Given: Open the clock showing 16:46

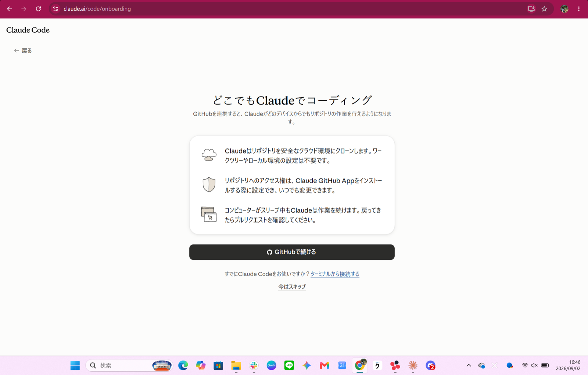Looking at the screenshot, I should coord(568,365).
